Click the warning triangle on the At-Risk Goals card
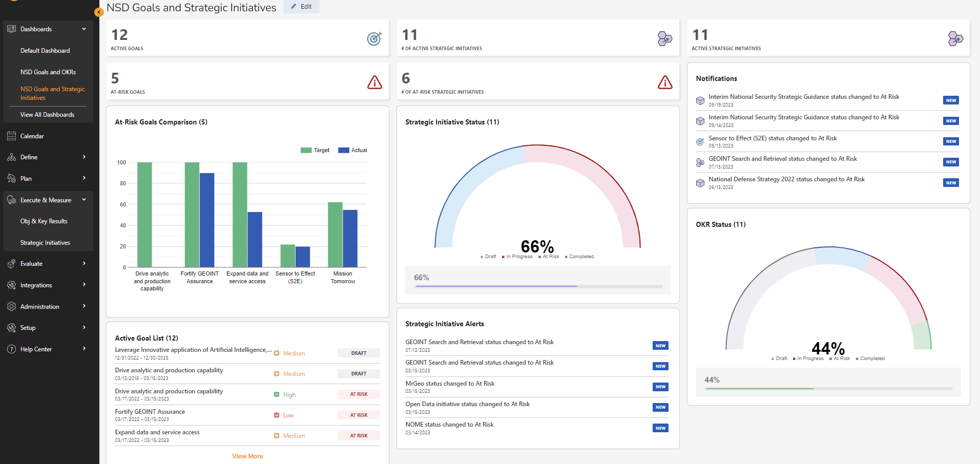Screen dimensions: 980x464 [x=374, y=82]
